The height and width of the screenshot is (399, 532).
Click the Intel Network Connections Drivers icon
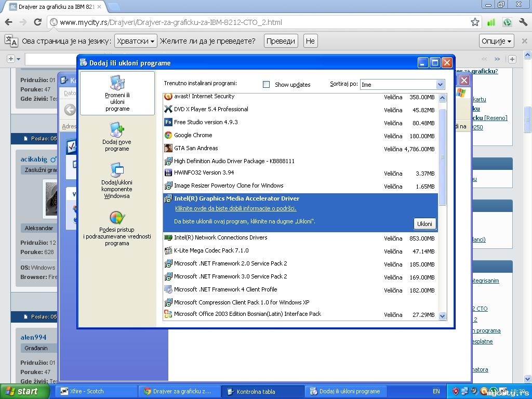coord(168,237)
